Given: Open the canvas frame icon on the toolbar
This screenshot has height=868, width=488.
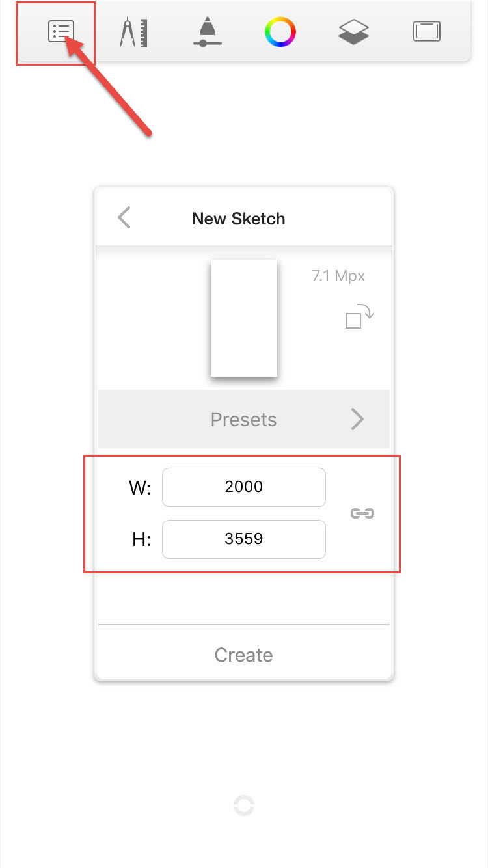Looking at the screenshot, I should point(427,30).
